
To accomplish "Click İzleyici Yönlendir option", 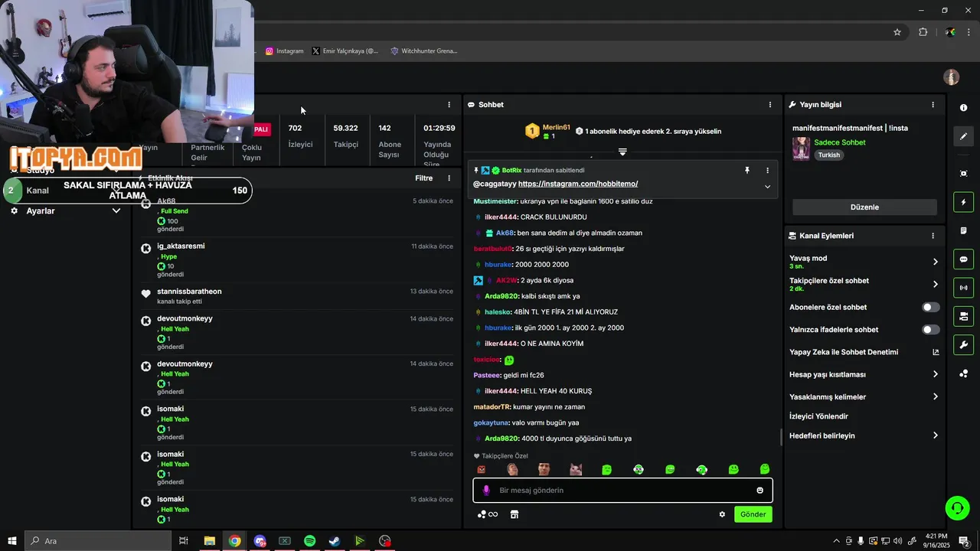I will point(818,416).
